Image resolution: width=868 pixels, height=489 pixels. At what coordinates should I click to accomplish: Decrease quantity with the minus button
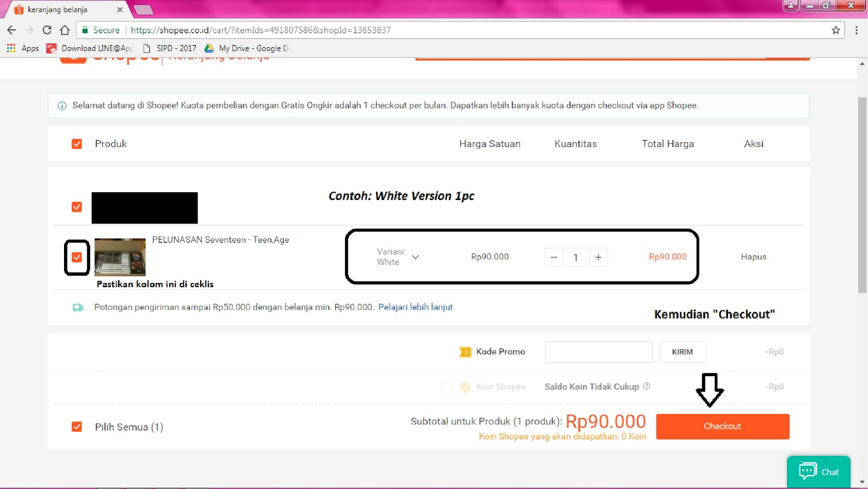(x=554, y=257)
